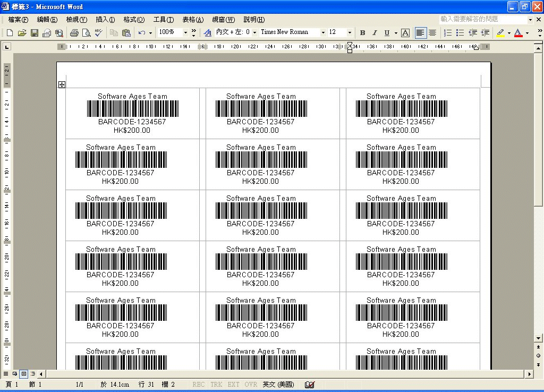Viewport: 544px width, 392px height.
Task: Click the Numbered list icon
Action: (x=448, y=33)
